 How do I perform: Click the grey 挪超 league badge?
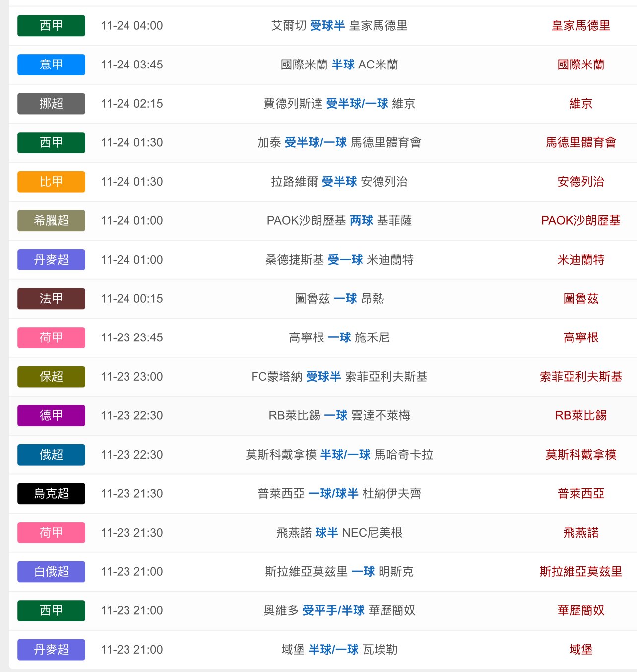click(51, 104)
